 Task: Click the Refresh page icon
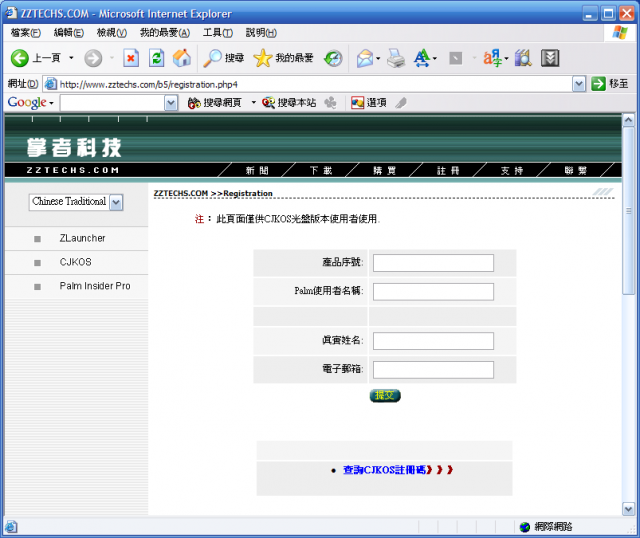(156, 58)
